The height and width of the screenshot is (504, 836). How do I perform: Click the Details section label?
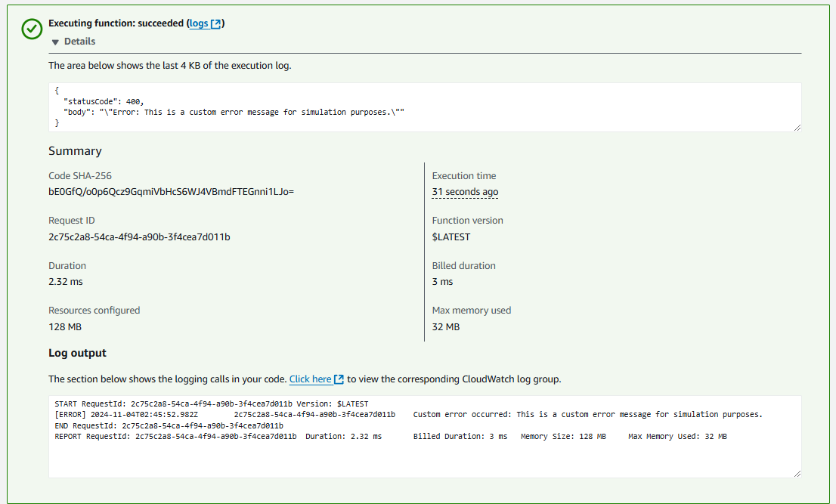(x=79, y=42)
